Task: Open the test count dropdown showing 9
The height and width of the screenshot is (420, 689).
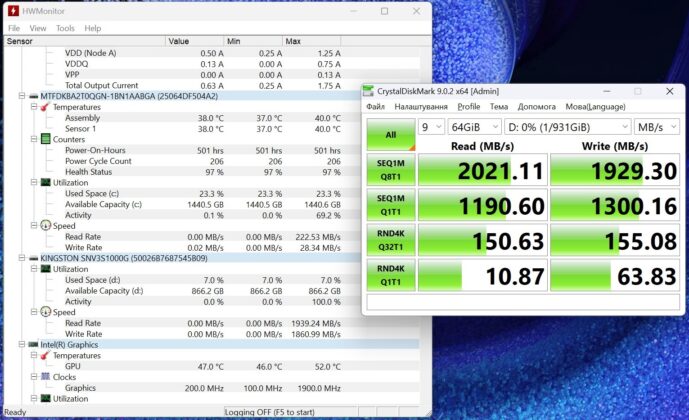Action: 432,127
